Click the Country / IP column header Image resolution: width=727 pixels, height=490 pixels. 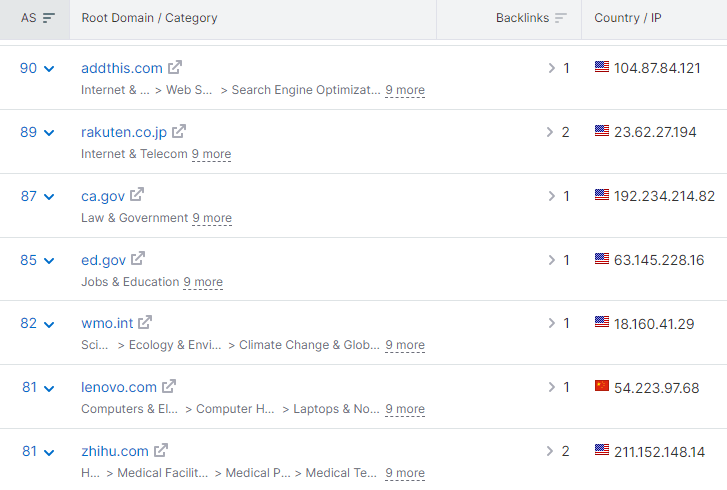tap(628, 18)
